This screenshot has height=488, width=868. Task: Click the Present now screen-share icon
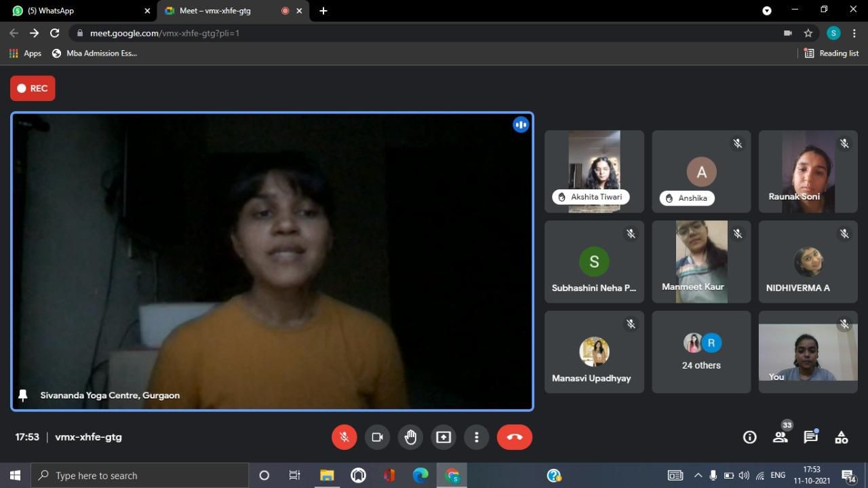443,437
